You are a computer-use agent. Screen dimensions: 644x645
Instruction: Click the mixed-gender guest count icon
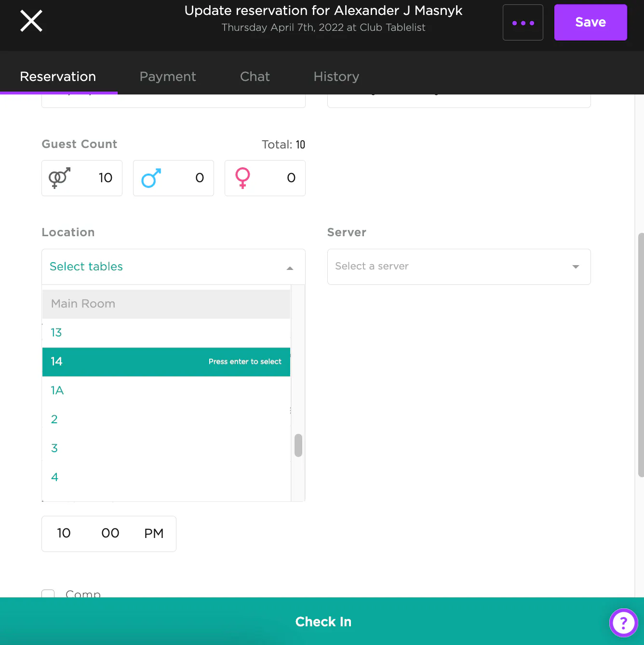tap(60, 178)
